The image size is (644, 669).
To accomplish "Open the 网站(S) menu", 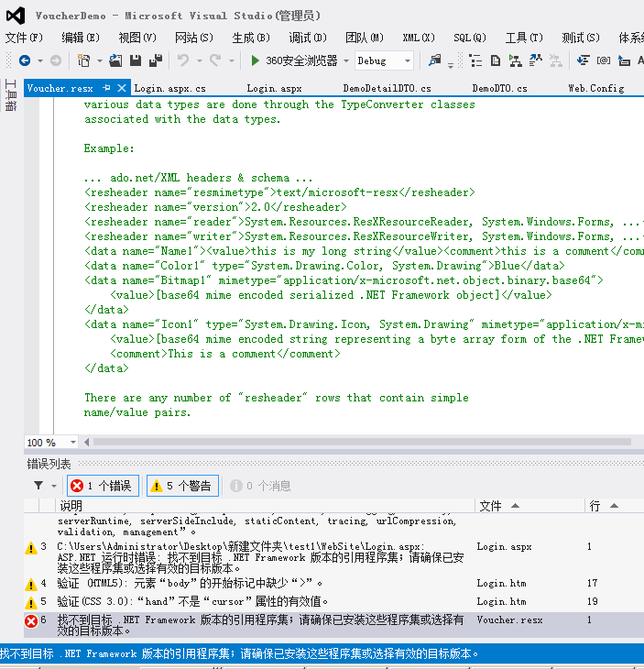I will pos(194,38).
